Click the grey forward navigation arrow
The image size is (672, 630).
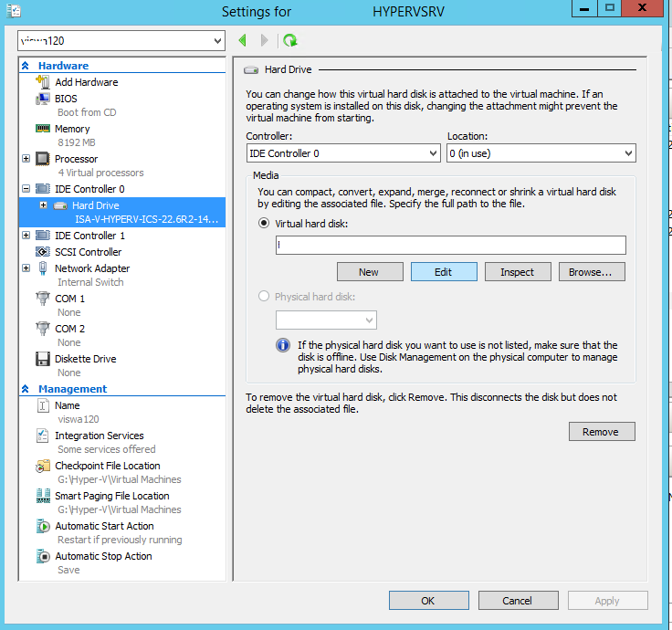click(264, 40)
